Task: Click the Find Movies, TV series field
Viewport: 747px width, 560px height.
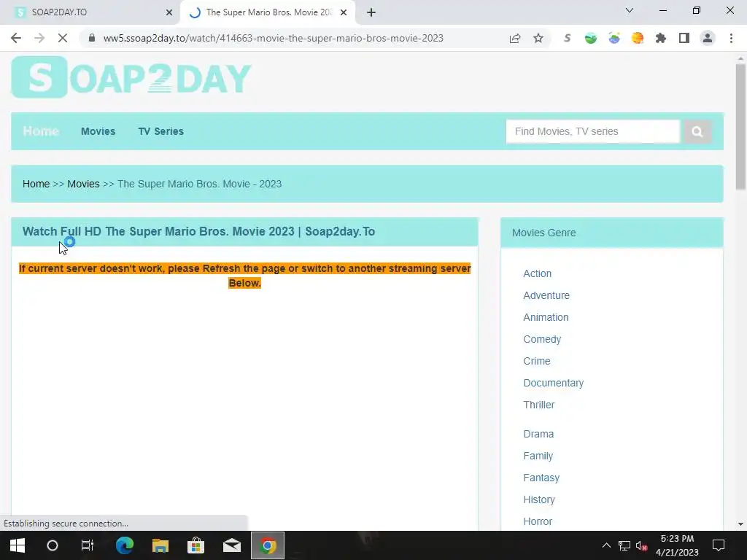Action: click(x=592, y=131)
